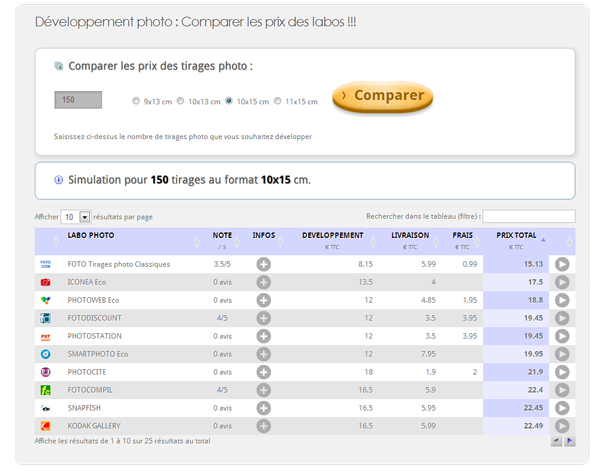
Task: Click the SNAPFISH lab name
Action: 84,408
